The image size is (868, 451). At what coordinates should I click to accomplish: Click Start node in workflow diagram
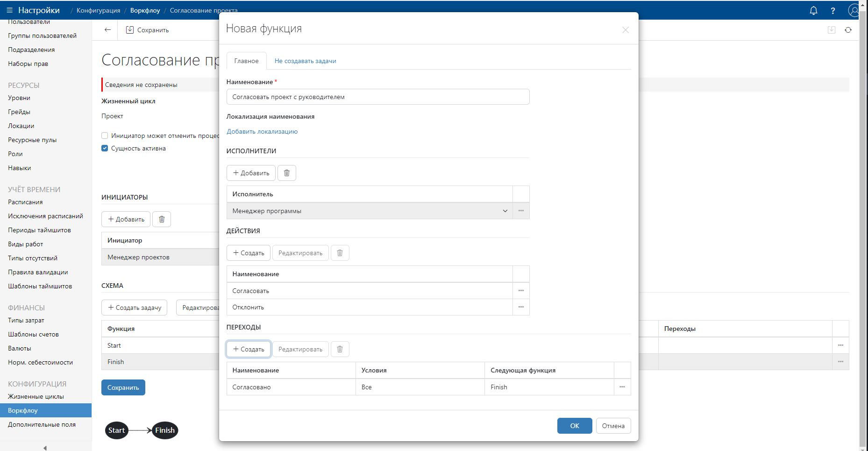pyautogui.click(x=116, y=430)
